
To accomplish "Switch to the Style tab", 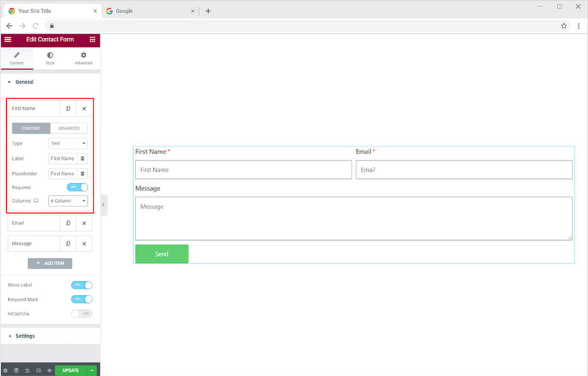I will click(50, 58).
